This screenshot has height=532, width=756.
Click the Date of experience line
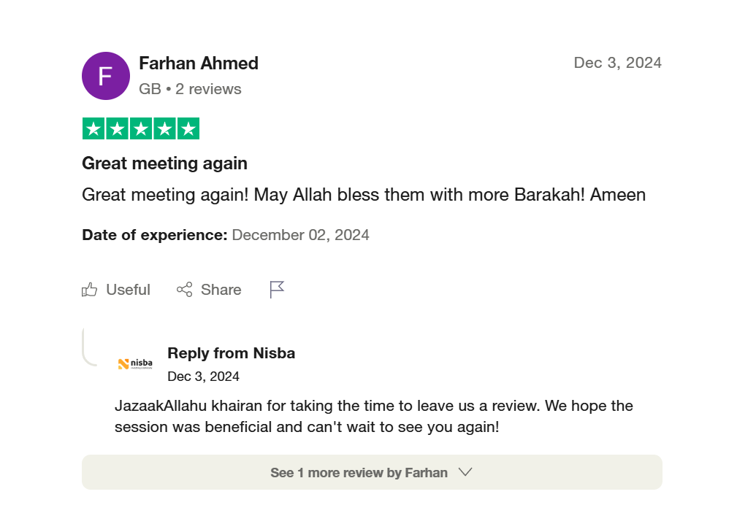pos(226,235)
